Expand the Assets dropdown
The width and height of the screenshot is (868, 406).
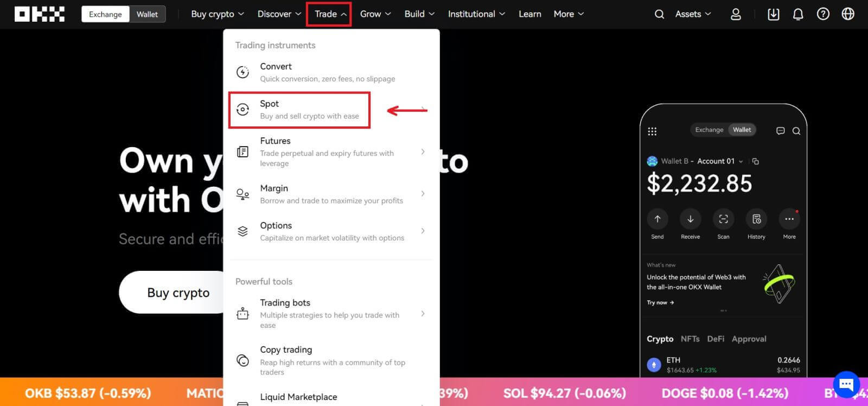click(693, 14)
